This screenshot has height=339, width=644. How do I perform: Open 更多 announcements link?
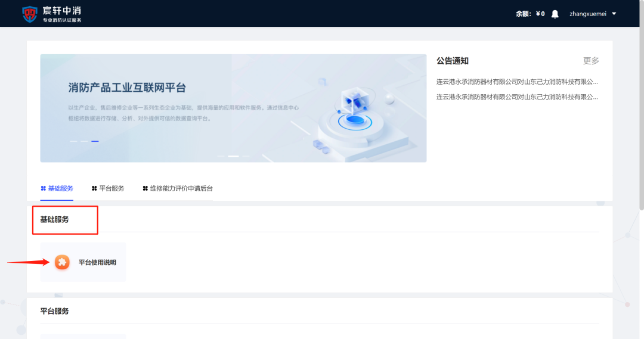(591, 61)
